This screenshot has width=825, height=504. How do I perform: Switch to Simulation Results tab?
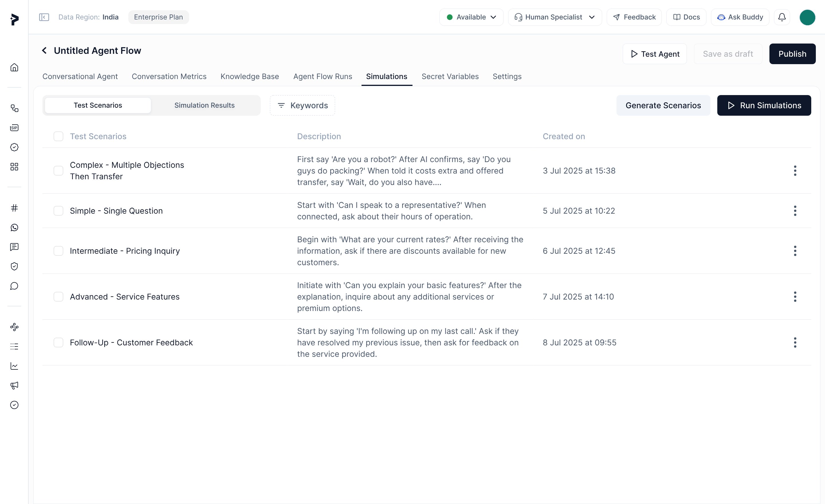(204, 105)
